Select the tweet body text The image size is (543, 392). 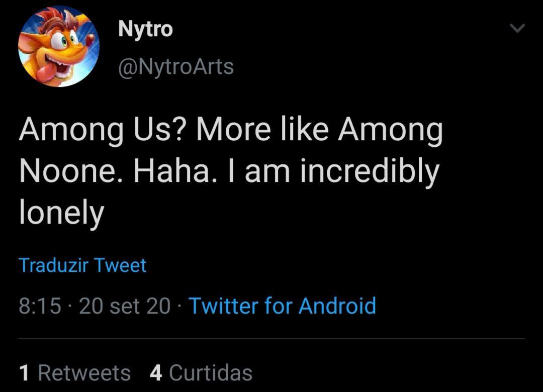coord(230,171)
